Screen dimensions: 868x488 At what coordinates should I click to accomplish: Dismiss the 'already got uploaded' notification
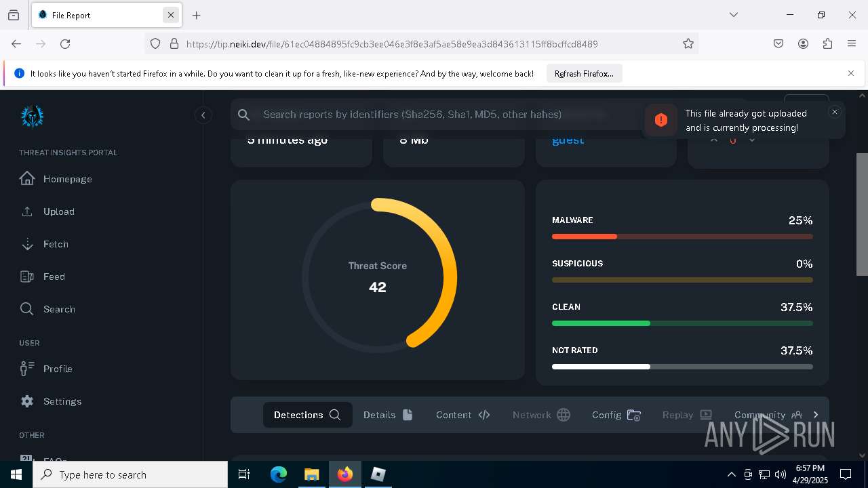coord(835,112)
